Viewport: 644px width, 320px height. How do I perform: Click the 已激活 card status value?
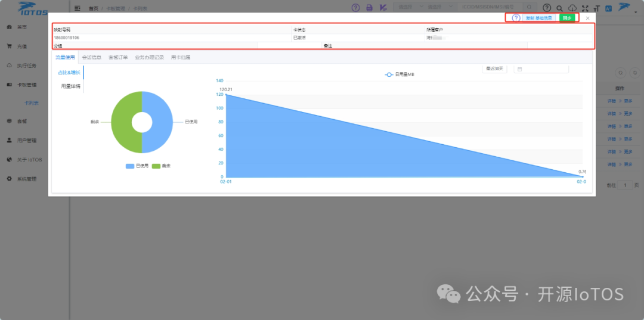(299, 38)
